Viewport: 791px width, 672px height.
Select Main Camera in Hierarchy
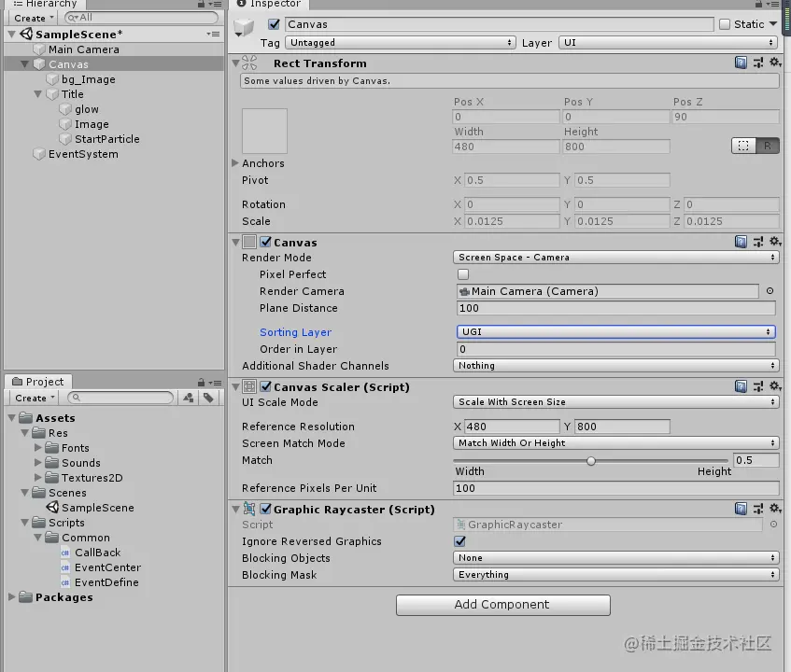84,49
